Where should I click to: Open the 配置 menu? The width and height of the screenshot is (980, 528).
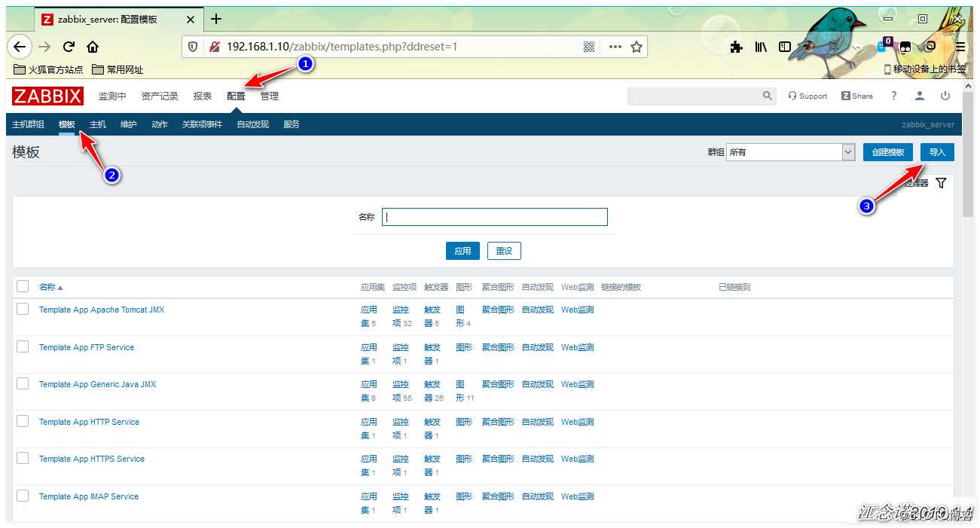236,96
